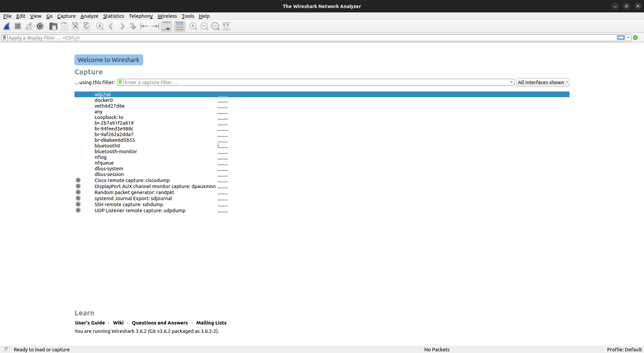Screen dimensions: 644x353
Task: Select the nflog interface
Action: [322, 157]
